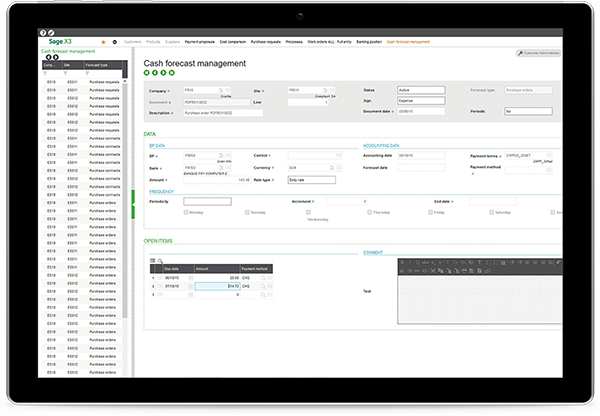Click the left list vertical scrollbar
This screenshot has width=600, height=416.
point(125,199)
